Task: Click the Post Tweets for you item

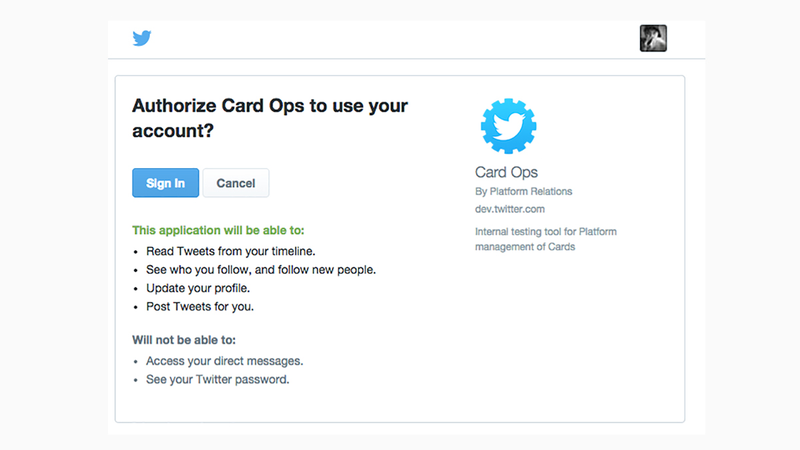Action: pyautogui.click(x=200, y=306)
